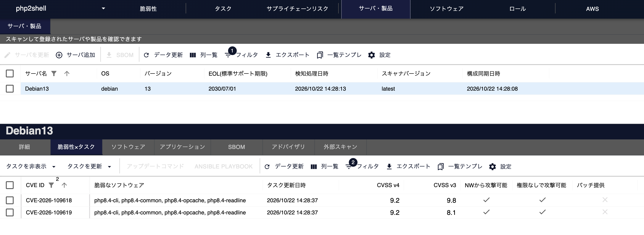Click the エクスポート download icon in the vulnerability toolbar
Viewport: 644px width, 235px height.
pos(389,167)
